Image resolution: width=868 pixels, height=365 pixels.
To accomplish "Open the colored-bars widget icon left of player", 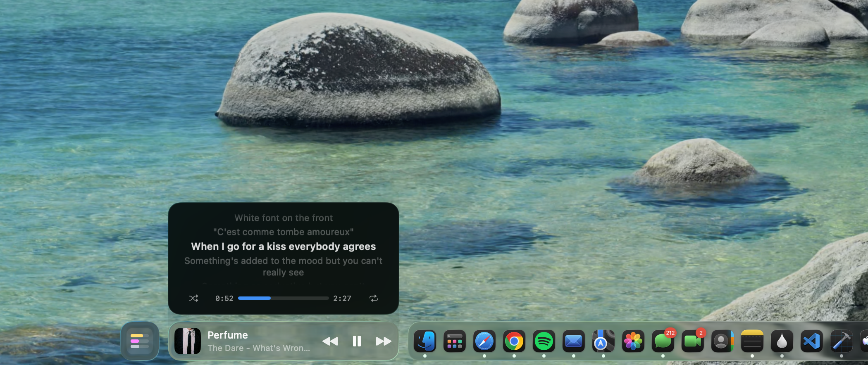I will pos(140,341).
